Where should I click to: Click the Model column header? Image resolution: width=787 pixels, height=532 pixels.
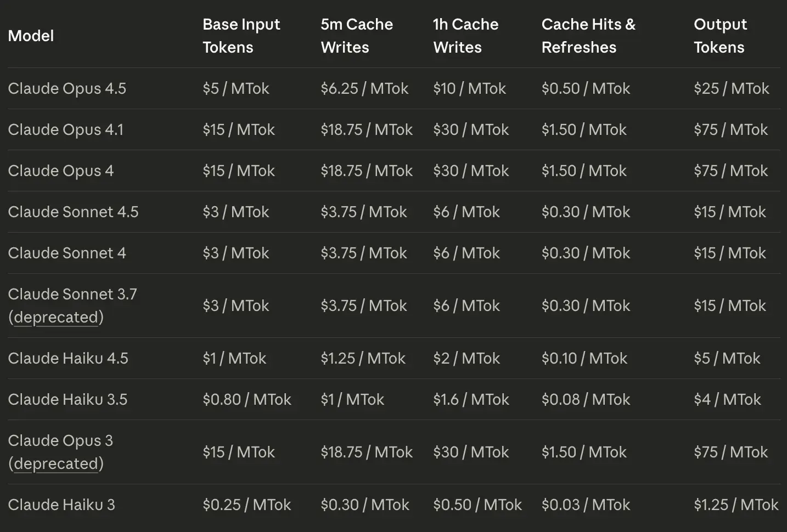(31, 36)
